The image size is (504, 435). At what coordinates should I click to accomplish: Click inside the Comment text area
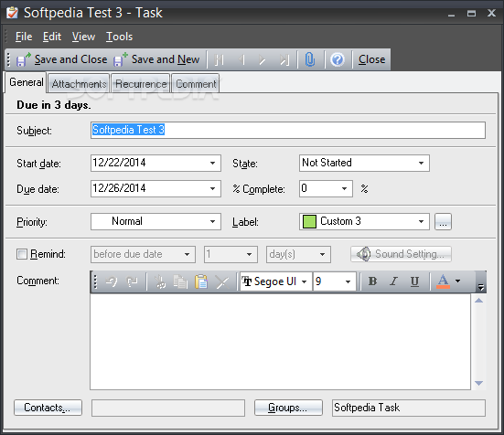pyautogui.click(x=280, y=342)
